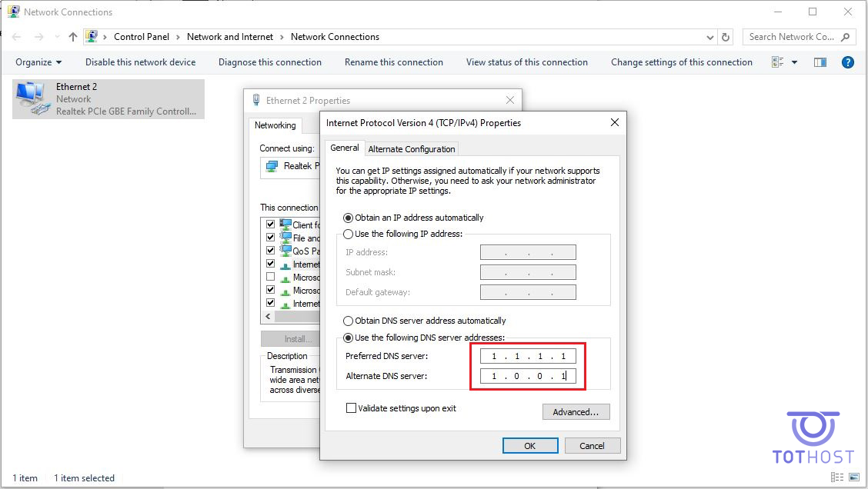
Task: Click the Advanced... button
Action: tap(576, 412)
